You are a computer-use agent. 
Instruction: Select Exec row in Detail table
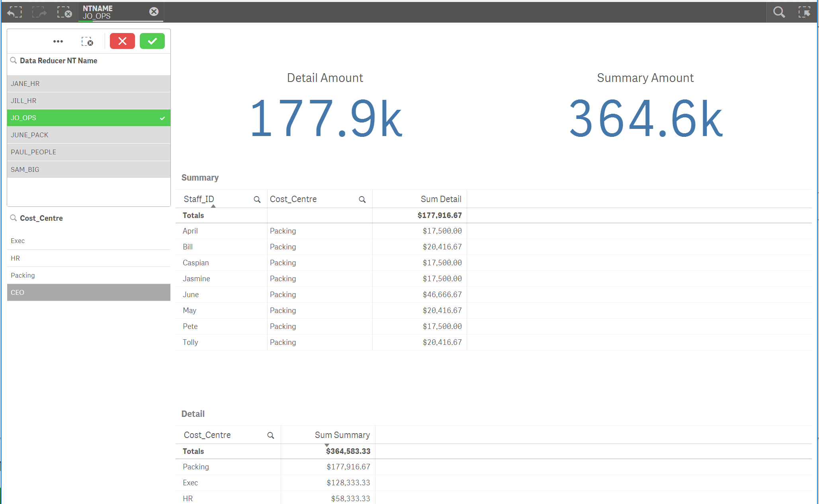click(x=190, y=483)
